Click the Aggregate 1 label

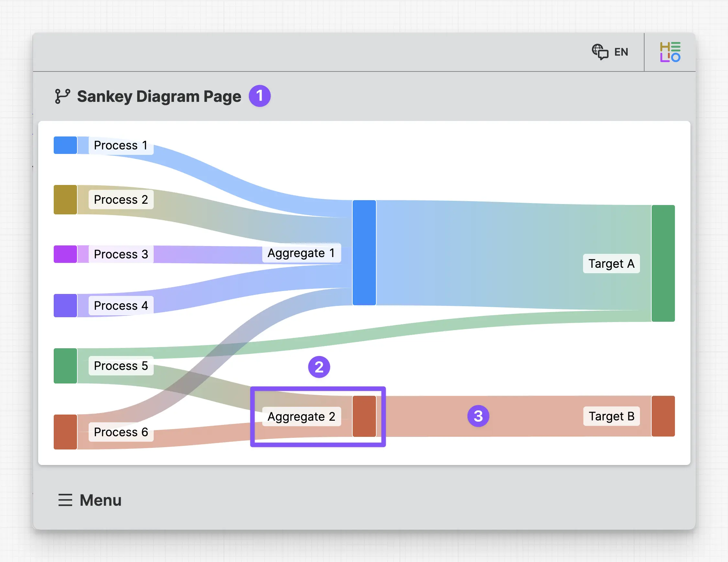[x=301, y=253]
